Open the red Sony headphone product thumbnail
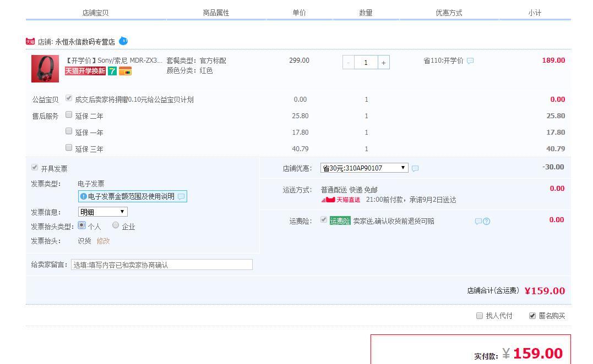Screen dimensions: 593x364 (x=45, y=69)
